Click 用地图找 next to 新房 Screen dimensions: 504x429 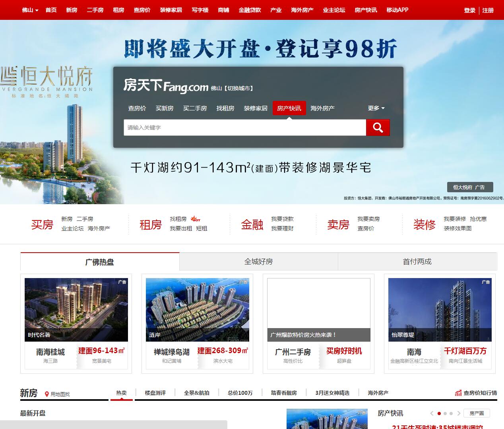pyautogui.click(x=60, y=394)
